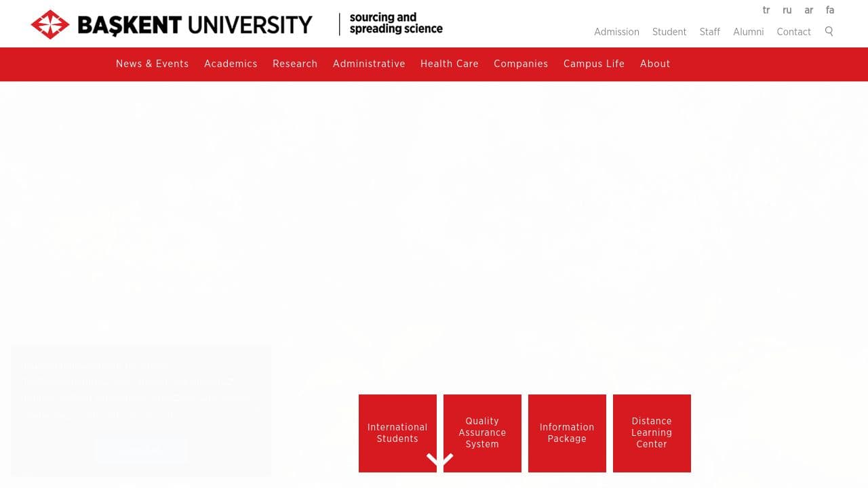Open the 'Health Care' menu

450,64
